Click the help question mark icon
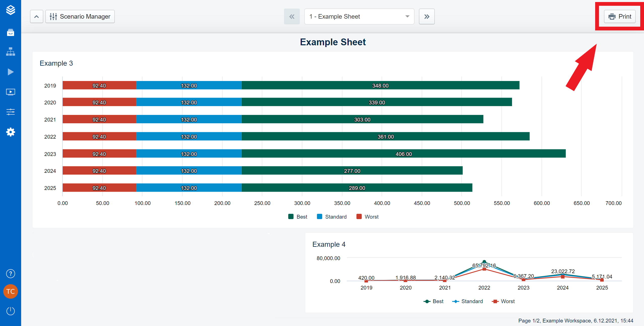This screenshot has width=644, height=326. [x=11, y=273]
